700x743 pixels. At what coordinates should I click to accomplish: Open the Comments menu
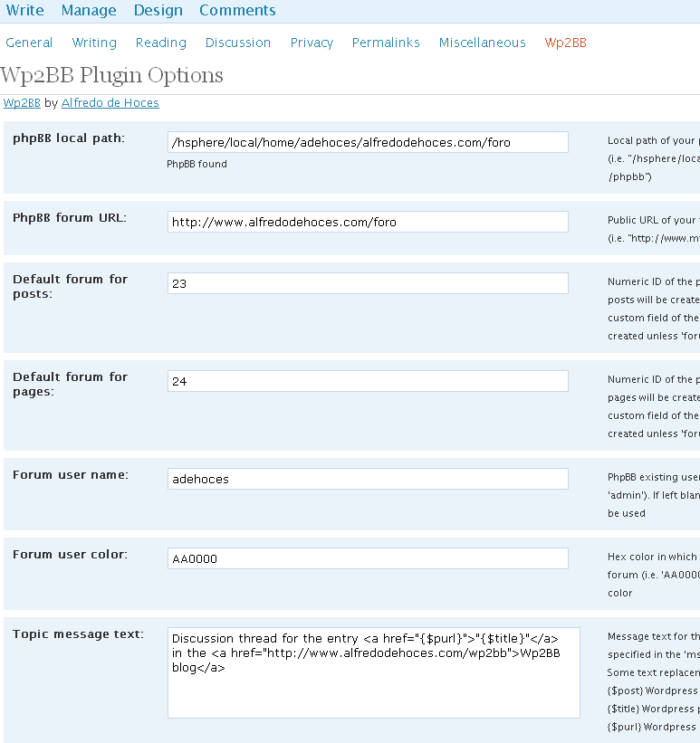[237, 10]
